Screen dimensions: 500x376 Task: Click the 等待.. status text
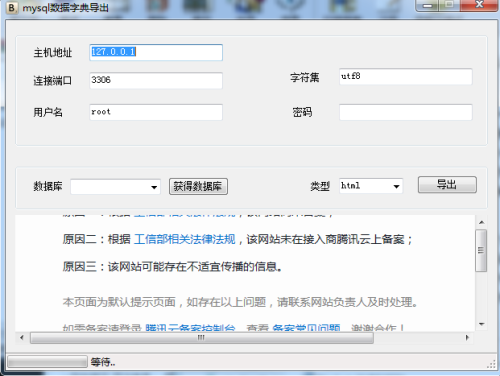[103, 362]
